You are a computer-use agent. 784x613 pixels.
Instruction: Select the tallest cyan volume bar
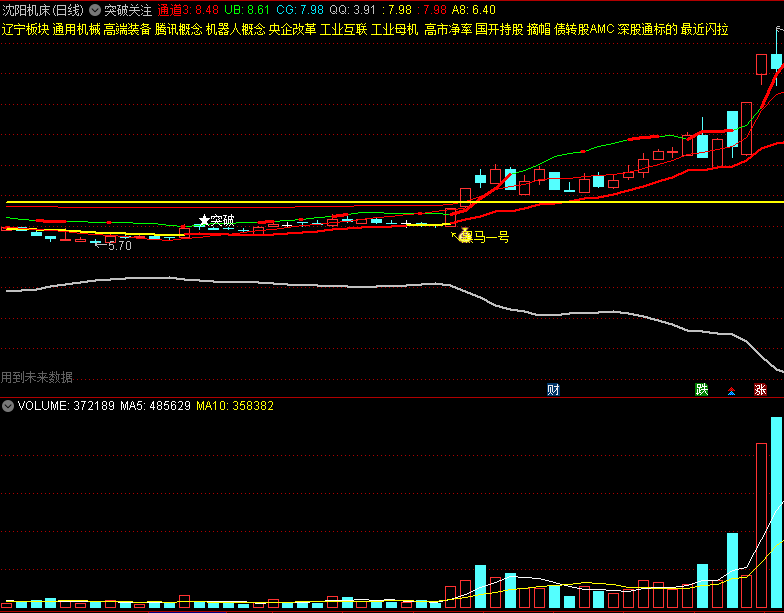[776, 512]
